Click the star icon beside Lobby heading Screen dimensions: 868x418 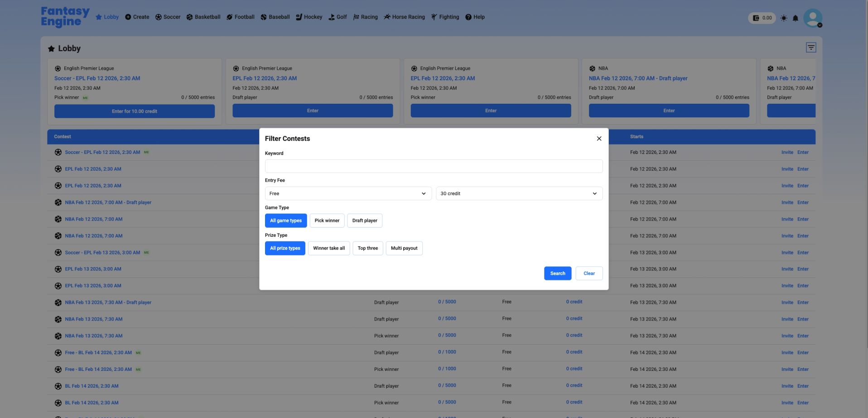point(51,48)
